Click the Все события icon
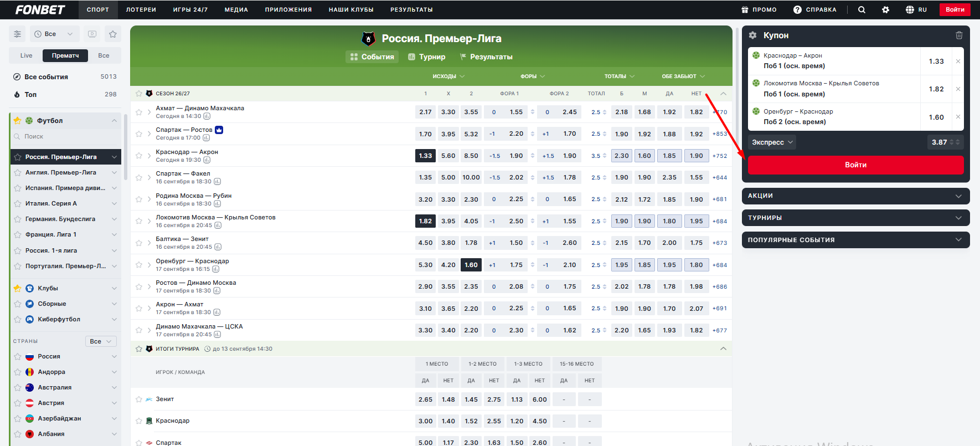The height and width of the screenshot is (446, 980). pyautogui.click(x=17, y=77)
